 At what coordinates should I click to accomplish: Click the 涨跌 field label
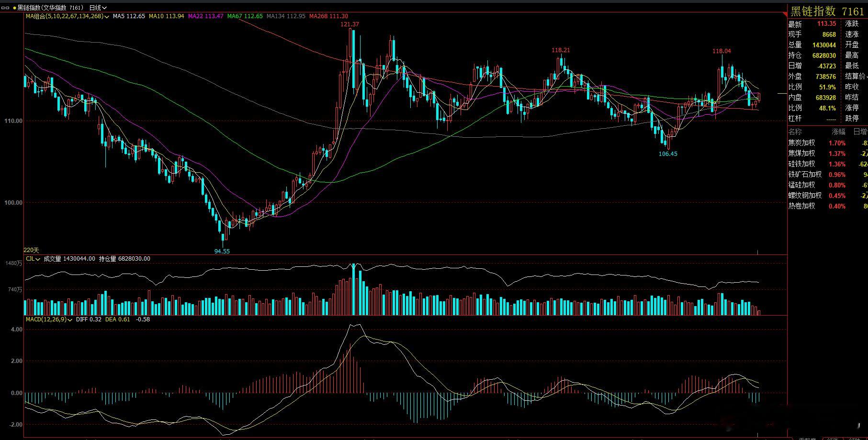(852, 24)
